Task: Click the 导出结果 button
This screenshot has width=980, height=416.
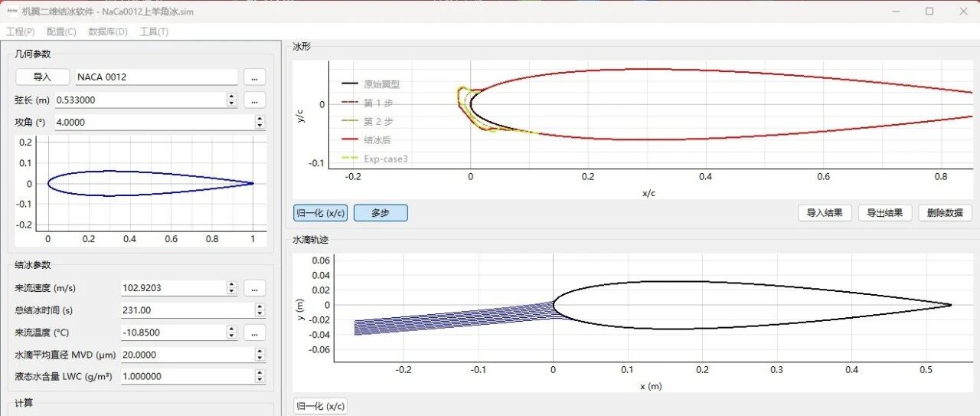Action: point(885,213)
